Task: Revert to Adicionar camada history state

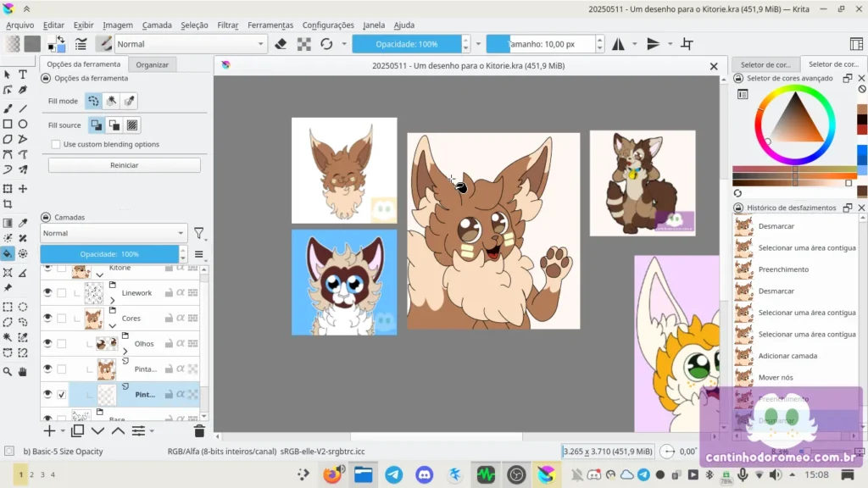Action: coord(795,356)
